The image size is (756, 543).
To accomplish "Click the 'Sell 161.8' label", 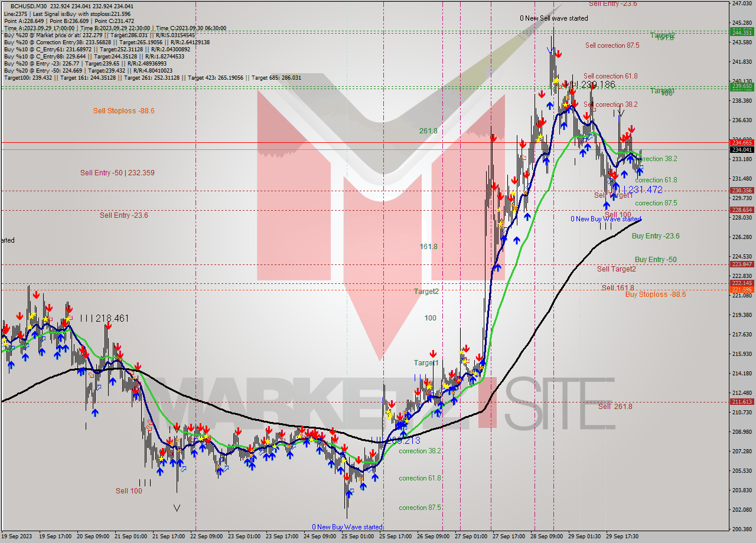I will 617,287.
